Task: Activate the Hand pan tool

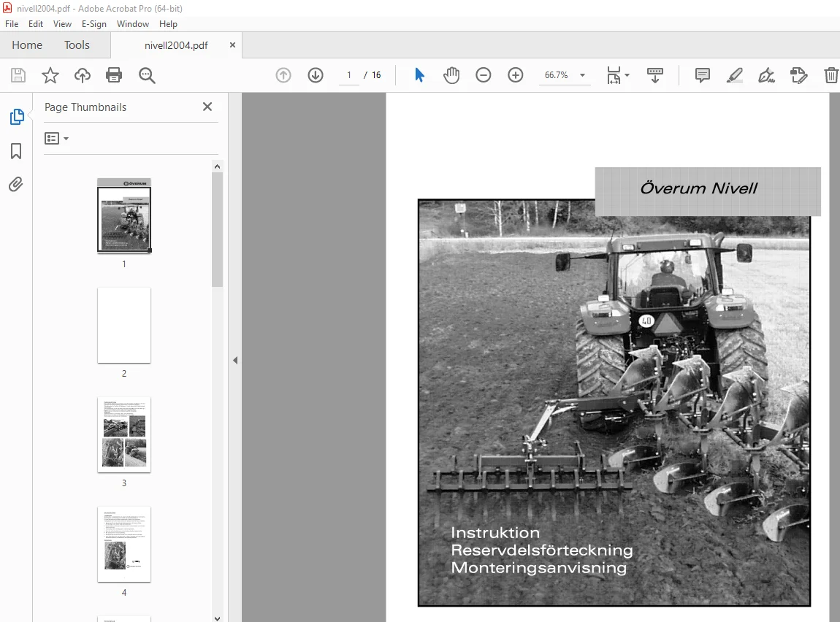Action: coord(451,75)
